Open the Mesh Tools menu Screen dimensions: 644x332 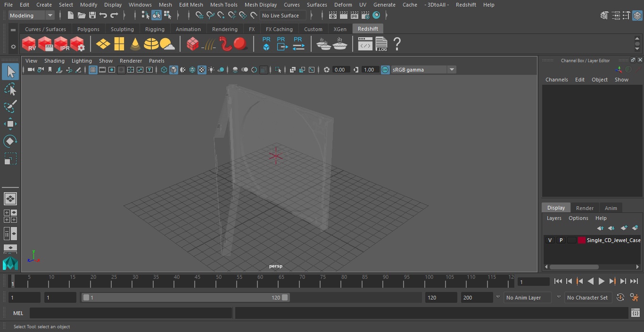pyautogui.click(x=223, y=5)
